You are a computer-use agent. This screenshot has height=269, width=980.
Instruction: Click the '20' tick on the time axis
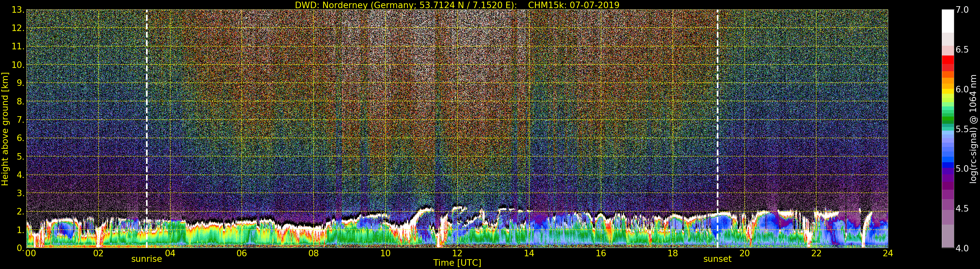[x=745, y=253]
